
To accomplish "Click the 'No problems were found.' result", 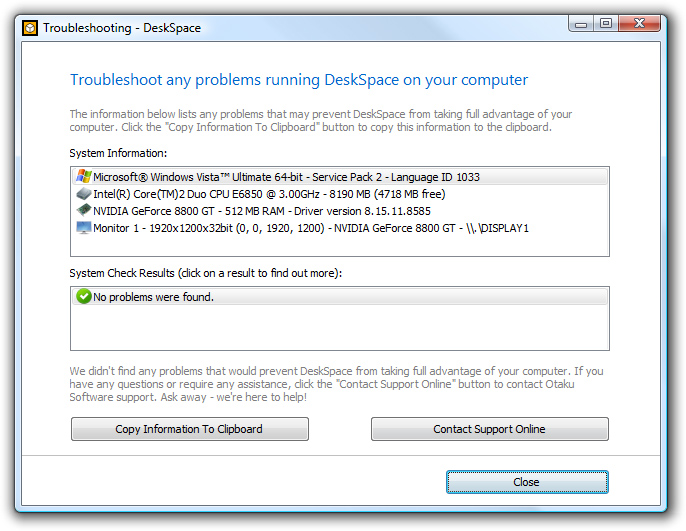I will [340, 297].
